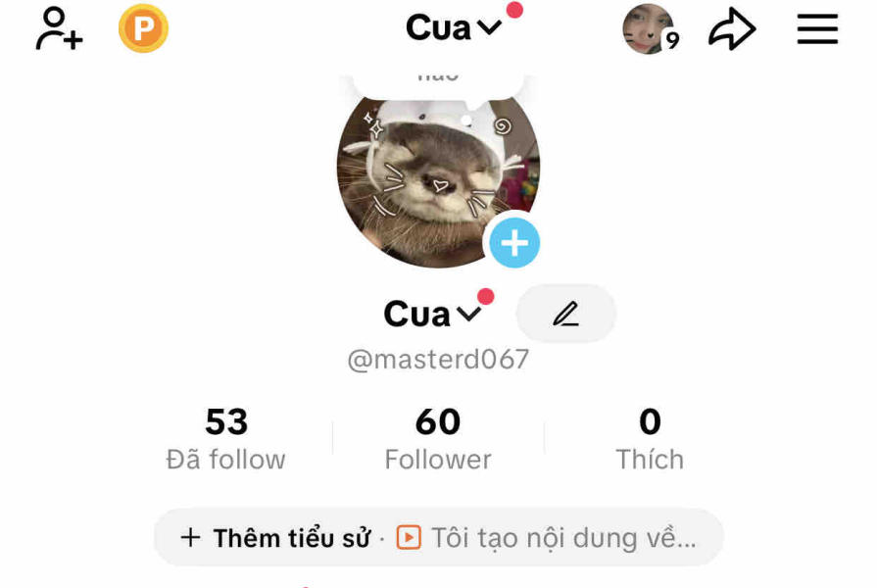The image size is (877, 588).
Task: Tap the blue plus on avatar
Action: [514, 243]
